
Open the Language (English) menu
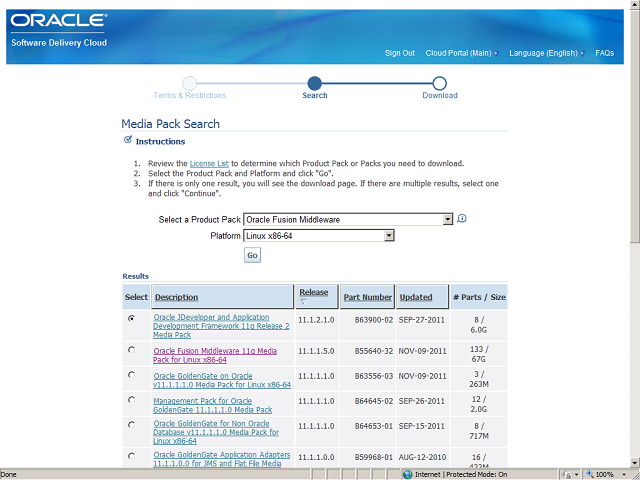pos(546,53)
